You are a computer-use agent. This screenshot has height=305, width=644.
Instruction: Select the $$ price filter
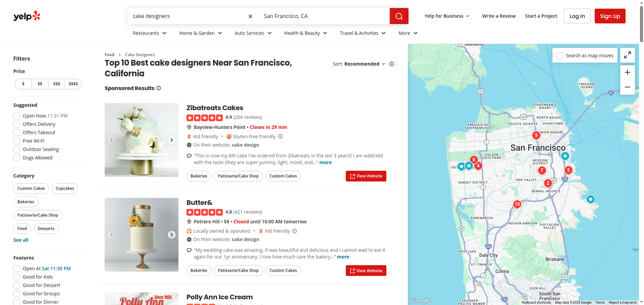40,84
